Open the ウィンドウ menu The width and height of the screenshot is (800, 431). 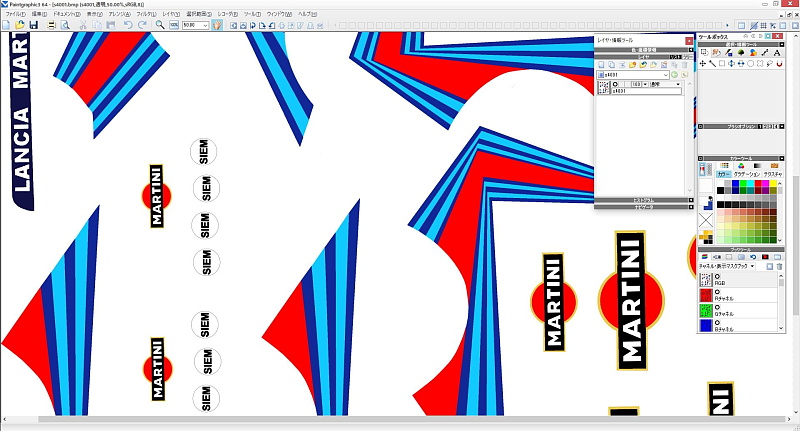[x=279, y=14]
